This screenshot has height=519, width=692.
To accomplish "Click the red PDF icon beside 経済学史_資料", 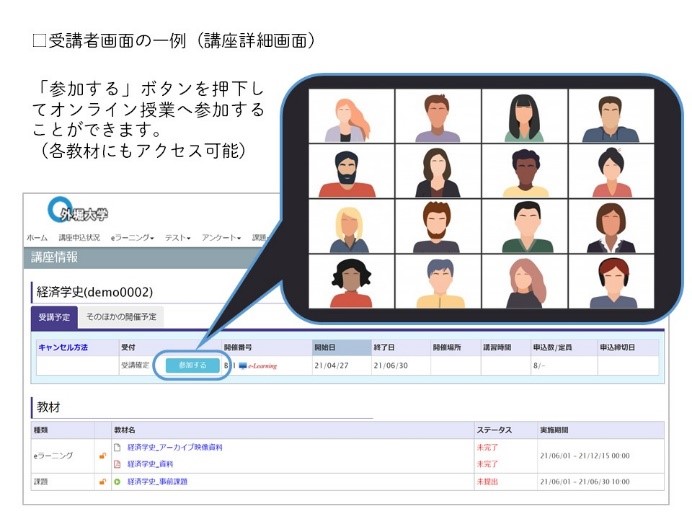I will 117,464.
